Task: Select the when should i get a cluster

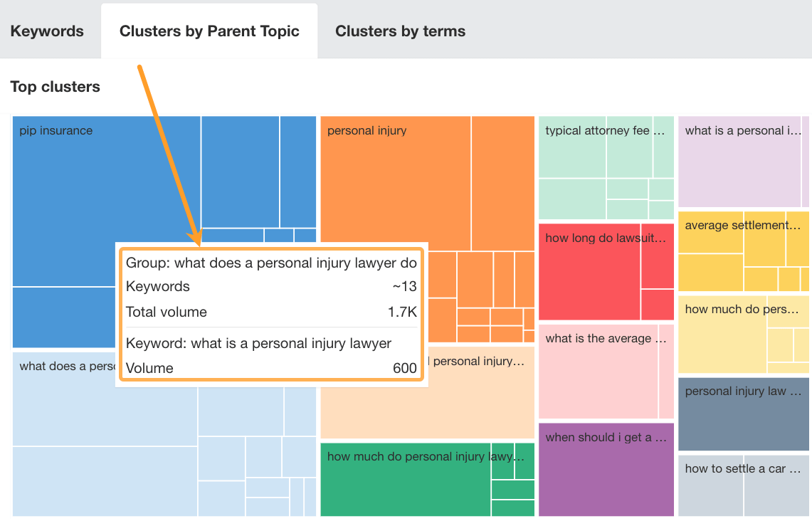Action: pos(606,470)
